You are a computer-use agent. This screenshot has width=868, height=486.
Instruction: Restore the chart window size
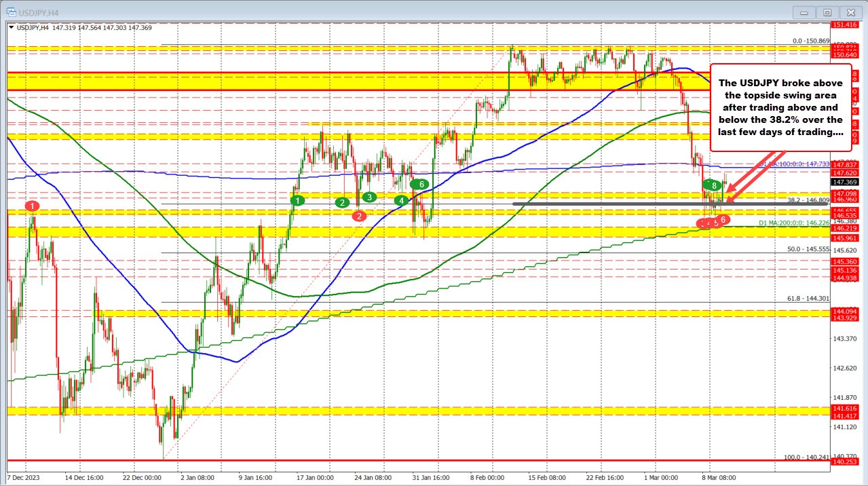pos(827,12)
